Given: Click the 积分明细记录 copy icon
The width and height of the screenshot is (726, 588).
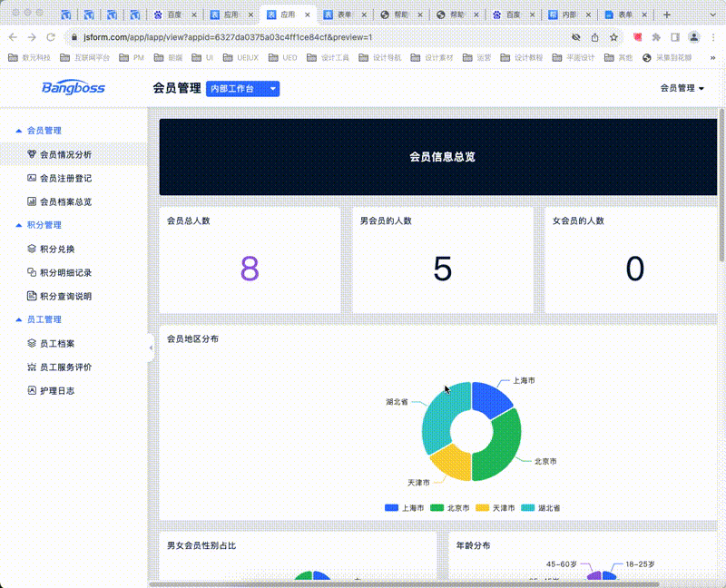Looking at the screenshot, I should pyautogui.click(x=32, y=272).
